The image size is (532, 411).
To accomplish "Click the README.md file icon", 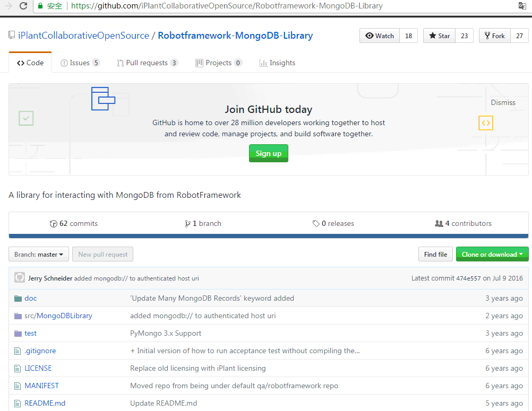I will tap(18, 404).
